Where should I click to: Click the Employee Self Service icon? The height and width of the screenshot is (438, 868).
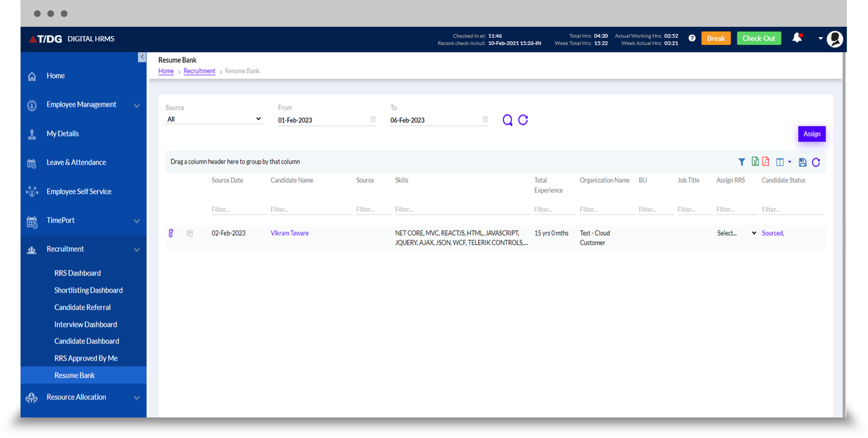(32, 192)
